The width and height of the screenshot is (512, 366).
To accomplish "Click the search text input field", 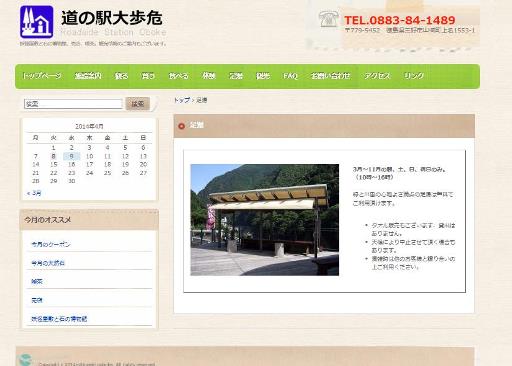I will (73, 104).
